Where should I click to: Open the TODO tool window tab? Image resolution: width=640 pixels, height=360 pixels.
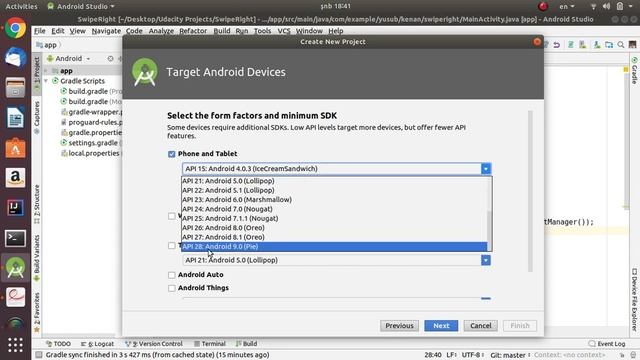58,344
